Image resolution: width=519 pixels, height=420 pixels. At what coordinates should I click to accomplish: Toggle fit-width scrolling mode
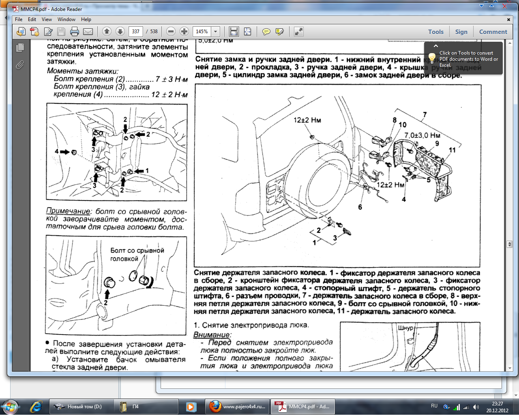[x=234, y=32]
